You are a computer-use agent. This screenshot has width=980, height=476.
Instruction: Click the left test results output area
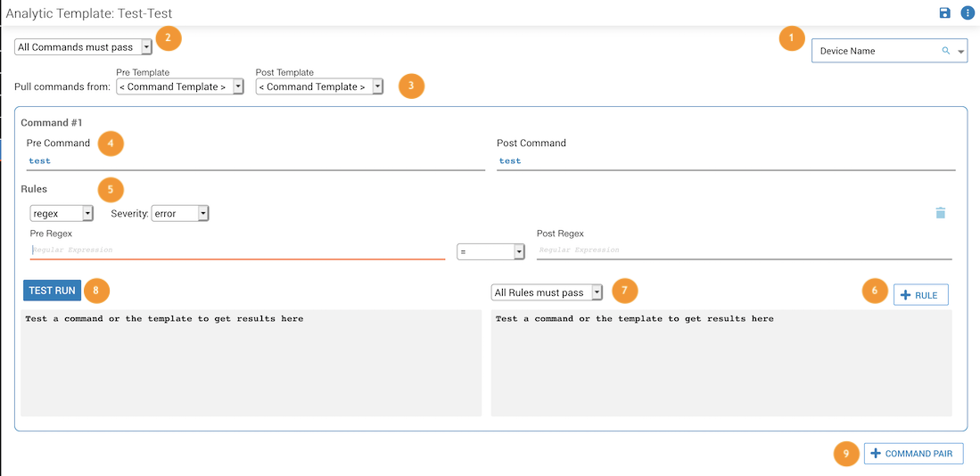pos(251,363)
